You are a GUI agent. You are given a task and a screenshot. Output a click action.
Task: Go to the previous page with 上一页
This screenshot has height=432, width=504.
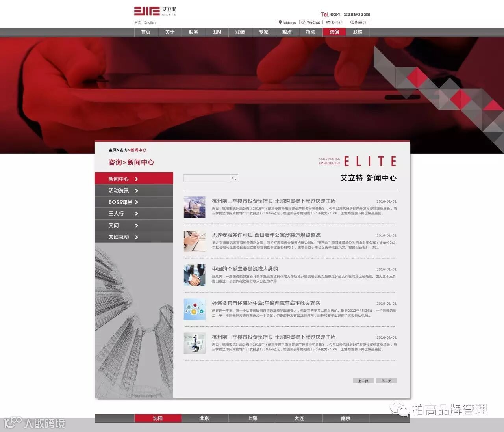363,381
